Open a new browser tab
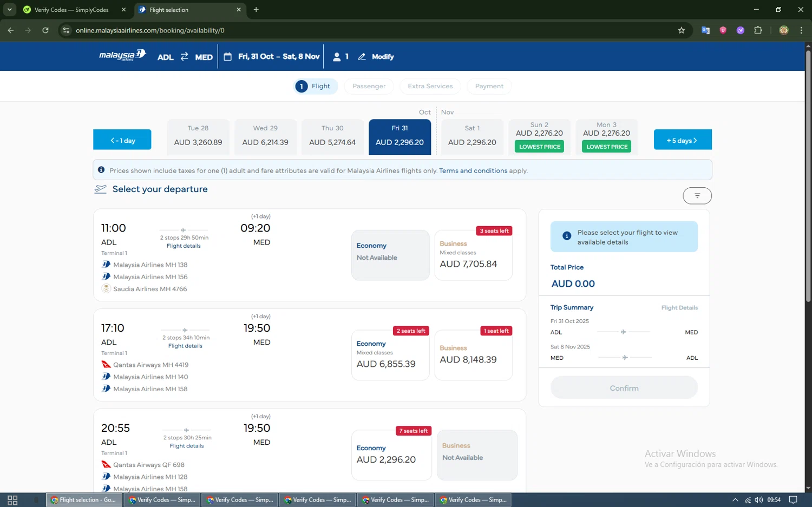 [x=256, y=10]
